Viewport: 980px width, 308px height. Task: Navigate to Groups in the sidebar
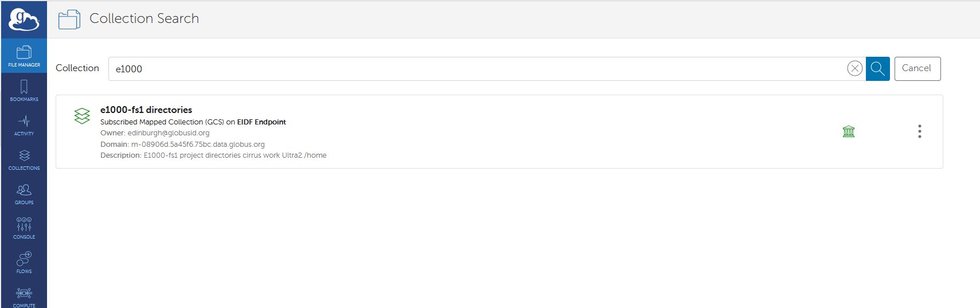point(24,194)
